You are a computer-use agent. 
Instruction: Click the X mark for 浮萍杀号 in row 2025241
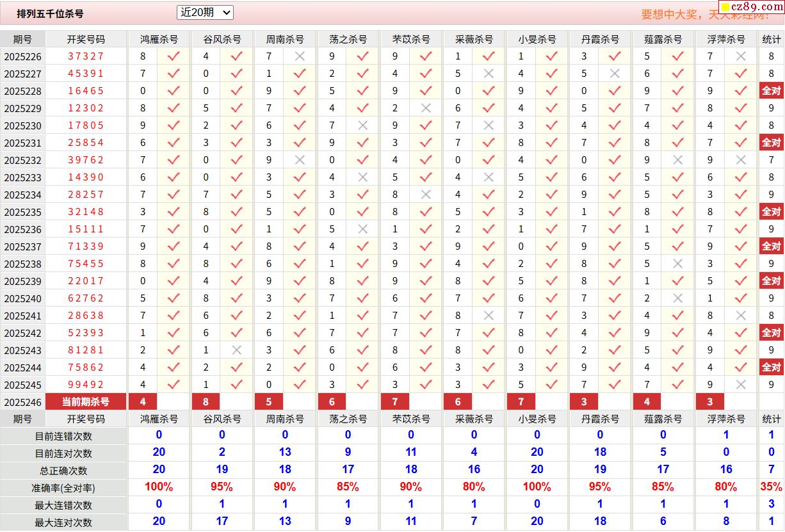(x=741, y=316)
